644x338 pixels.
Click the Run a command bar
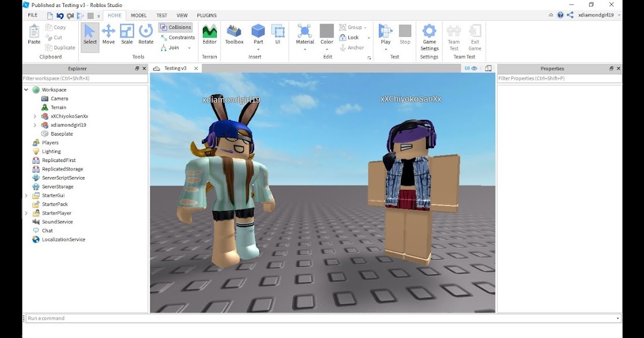(x=324, y=318)
